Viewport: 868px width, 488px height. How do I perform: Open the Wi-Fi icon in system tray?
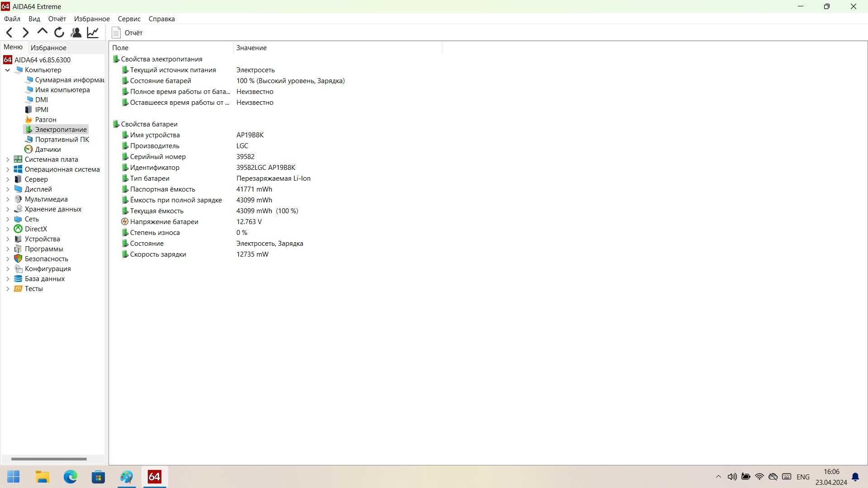pyautogui.click(x=759, y=477)
